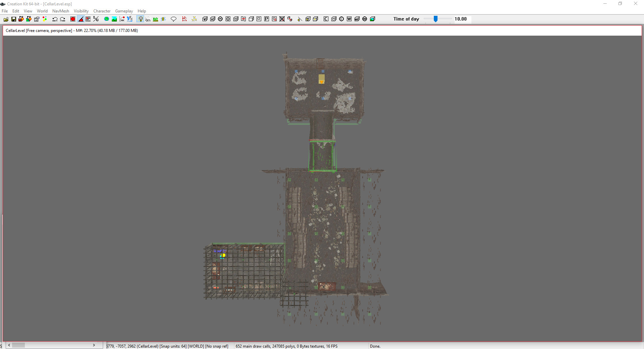Click the circled M icon
This screenshot has height=349, width=644.
click(x=220, y=19)
